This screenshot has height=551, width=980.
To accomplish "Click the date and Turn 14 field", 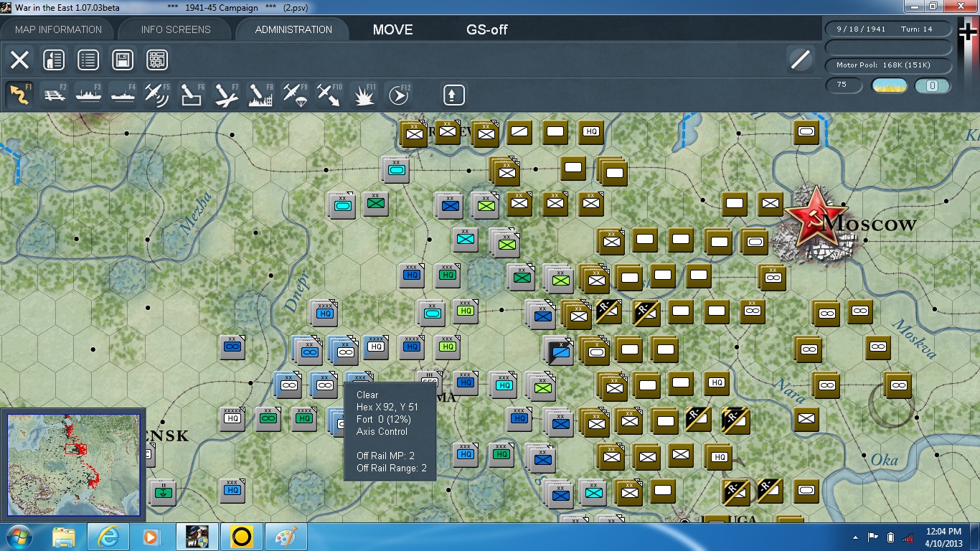I will (889, 29).
